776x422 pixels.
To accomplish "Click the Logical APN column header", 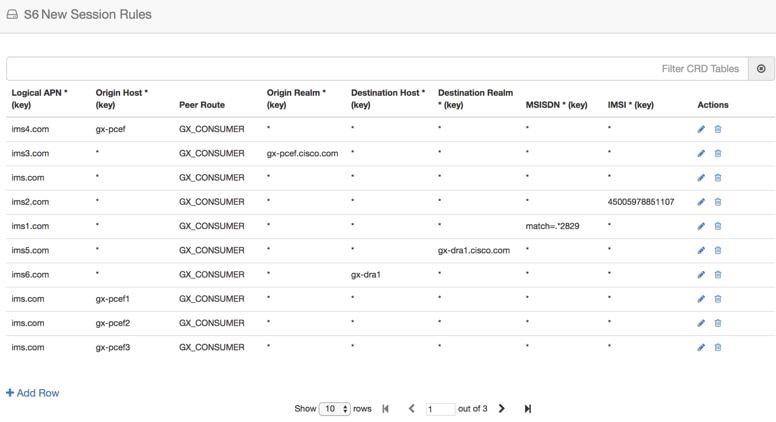I will (40, 98).
